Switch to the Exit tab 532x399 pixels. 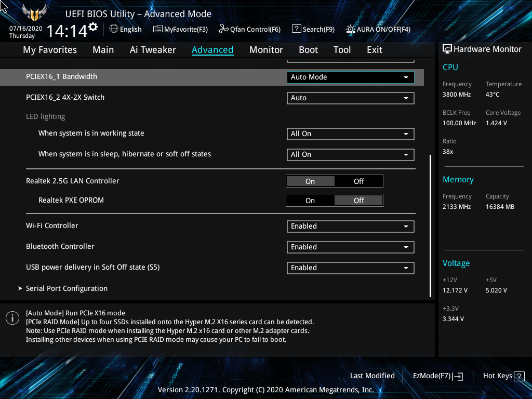[375, 49]
